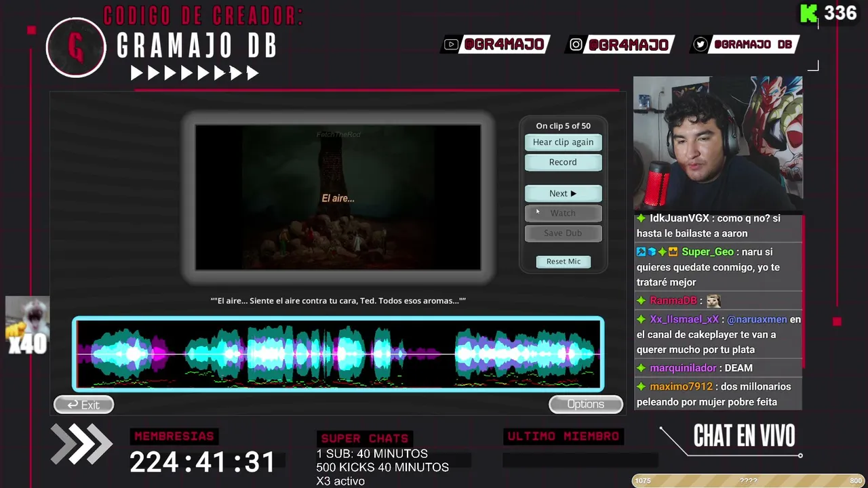Screen dimensions: 868x488
Task: Click the '500 KICKS 40 MINUTOS' line
Action: click(x=382, y=468)
